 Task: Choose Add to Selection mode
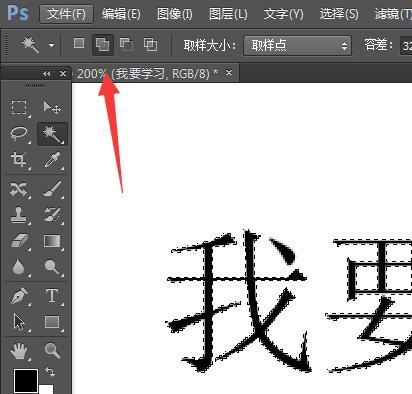click(102, 44)
